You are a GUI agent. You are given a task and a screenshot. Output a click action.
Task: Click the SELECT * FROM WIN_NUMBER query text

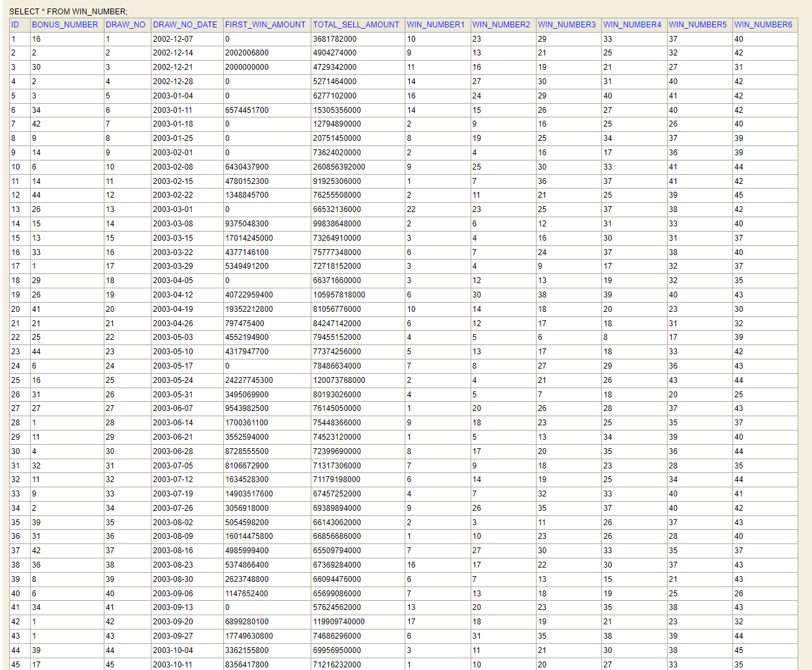69,12
